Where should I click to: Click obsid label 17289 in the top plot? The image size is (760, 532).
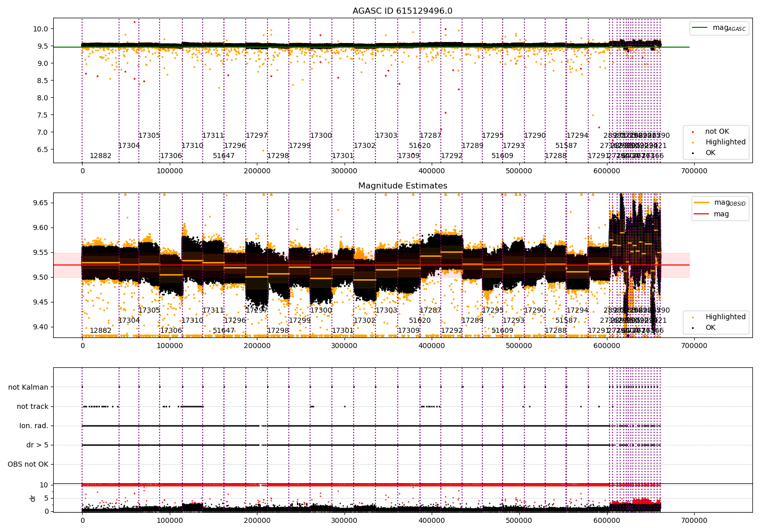coord(472,146)
